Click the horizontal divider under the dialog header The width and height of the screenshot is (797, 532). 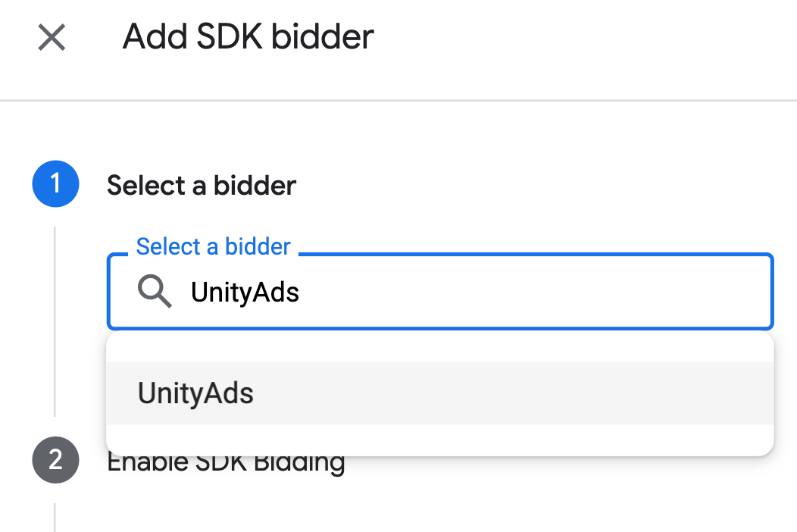tap(398, 100)
